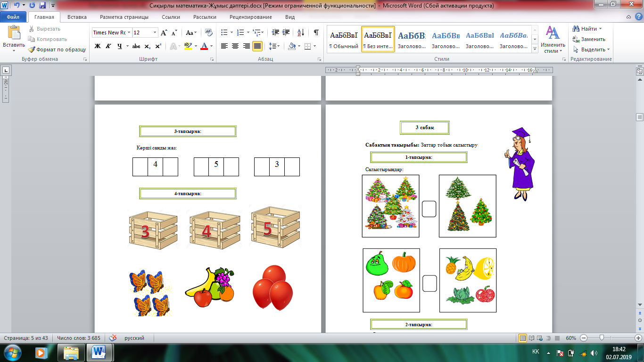Click the Число слов word count
The width and height of the screenshot is (644, 362).
click(79, 338)
